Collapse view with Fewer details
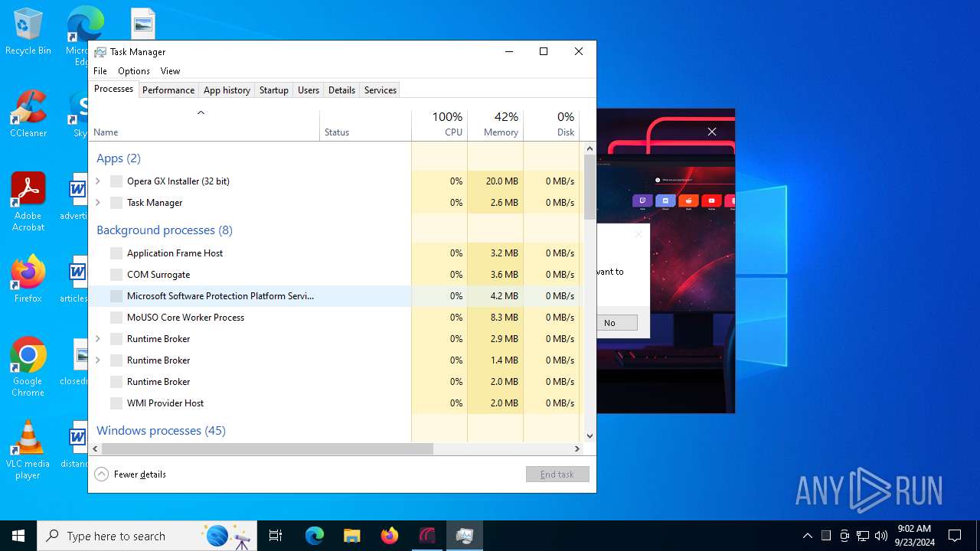The width and height of the screenshot is (980, 551). click(x=130, y=474)
